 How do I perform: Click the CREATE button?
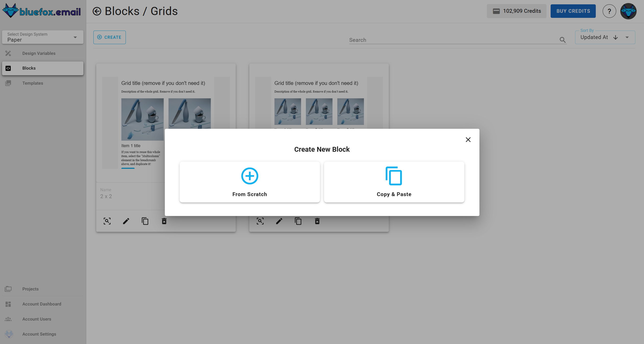point(109,37)
